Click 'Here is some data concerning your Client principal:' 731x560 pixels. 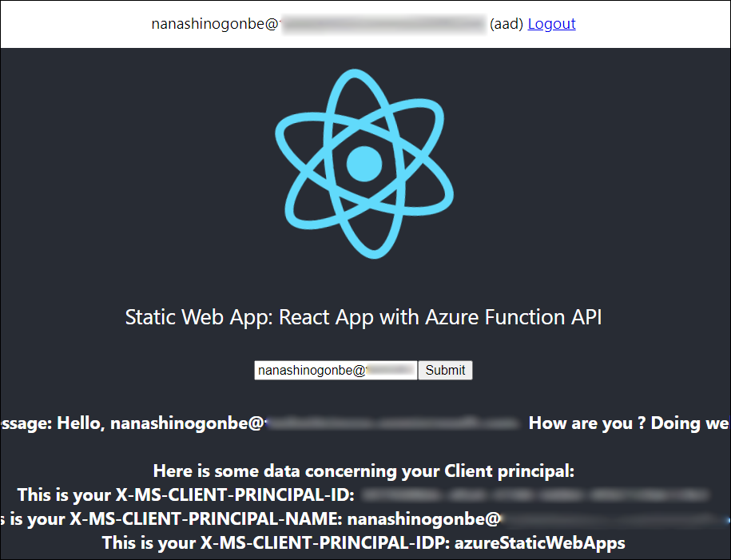(364, 471)
